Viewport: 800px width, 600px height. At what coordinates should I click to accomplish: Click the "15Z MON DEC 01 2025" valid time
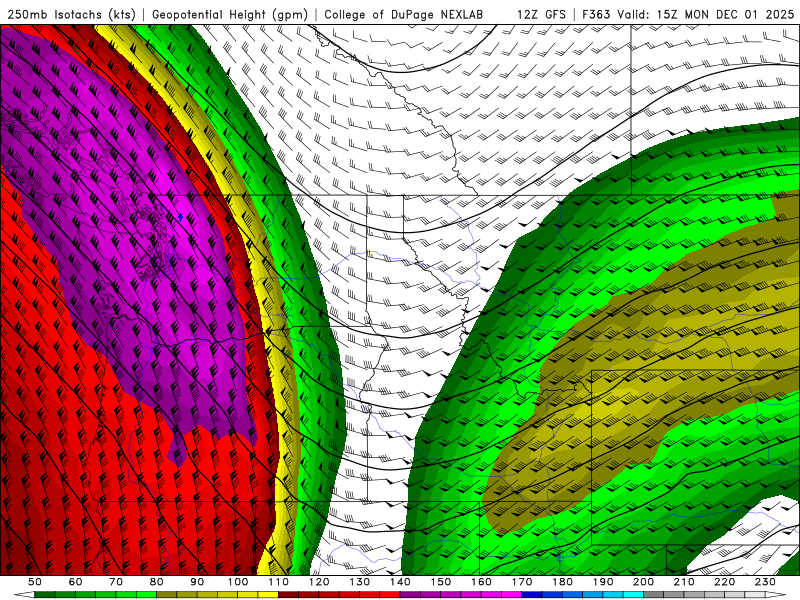[x=726, y=14]
